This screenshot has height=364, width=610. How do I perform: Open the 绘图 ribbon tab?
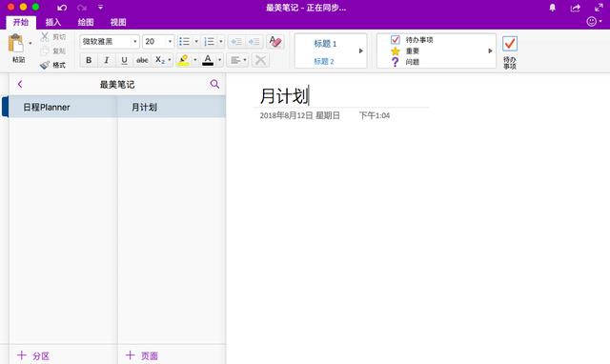(x=86, y=22)
